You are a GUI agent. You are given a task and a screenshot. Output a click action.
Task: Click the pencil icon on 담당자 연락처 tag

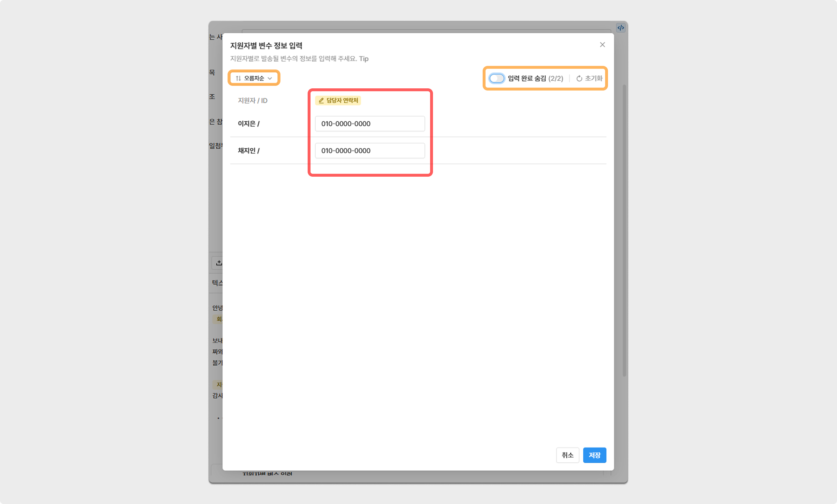321,101
